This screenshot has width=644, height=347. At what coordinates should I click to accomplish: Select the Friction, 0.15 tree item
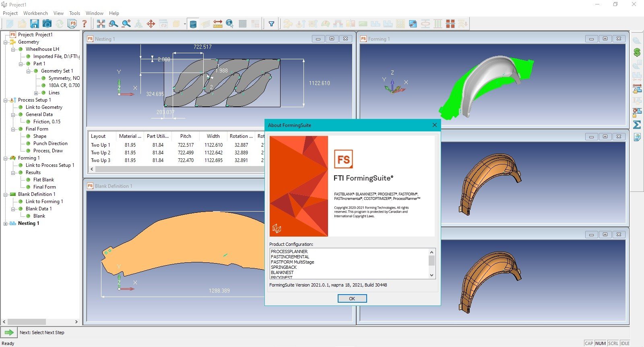click(x=47, y=122)
